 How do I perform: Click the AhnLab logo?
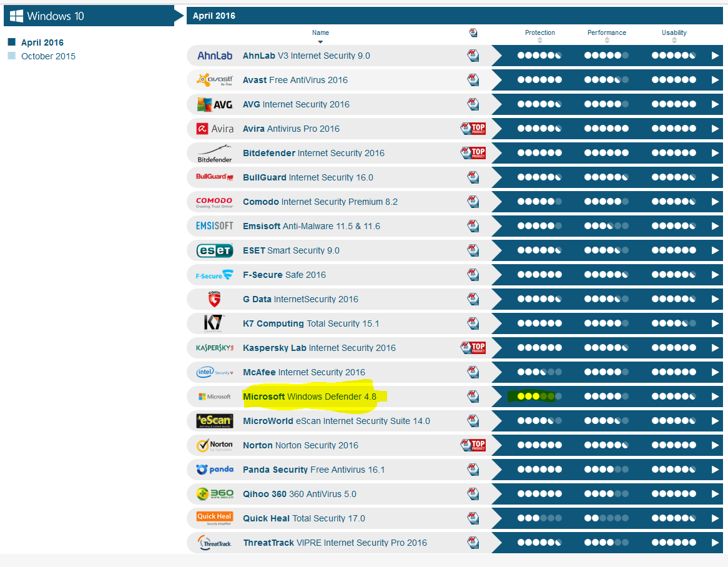[x=215, y=56]
